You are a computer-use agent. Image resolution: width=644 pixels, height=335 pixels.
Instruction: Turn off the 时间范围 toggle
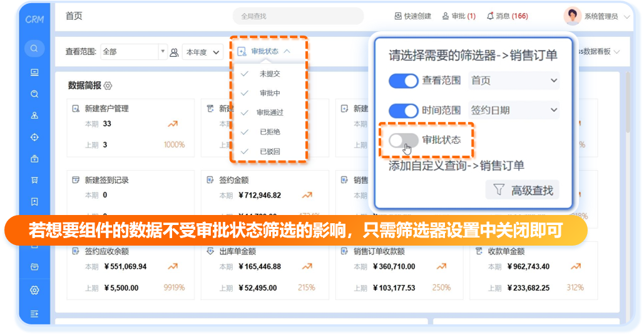403,111
